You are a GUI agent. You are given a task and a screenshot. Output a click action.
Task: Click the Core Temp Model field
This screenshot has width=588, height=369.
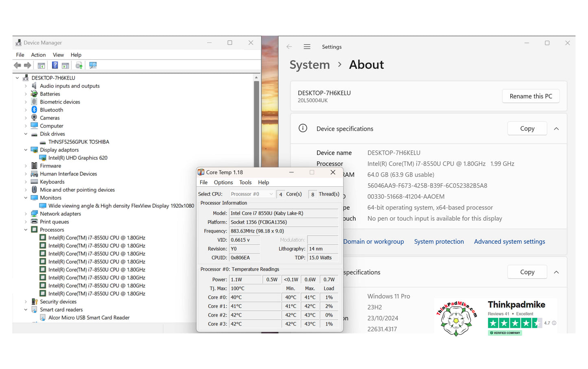click(284, 213)
